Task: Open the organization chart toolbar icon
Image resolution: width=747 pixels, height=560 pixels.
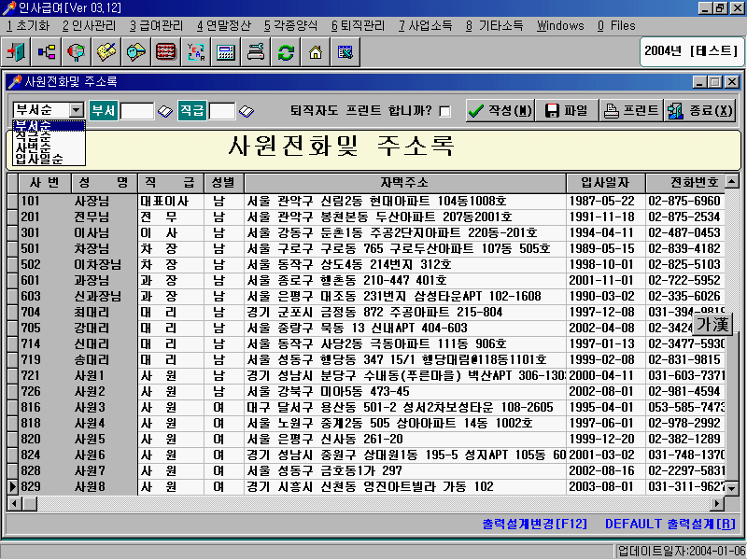Action: [x=47, y=51]
